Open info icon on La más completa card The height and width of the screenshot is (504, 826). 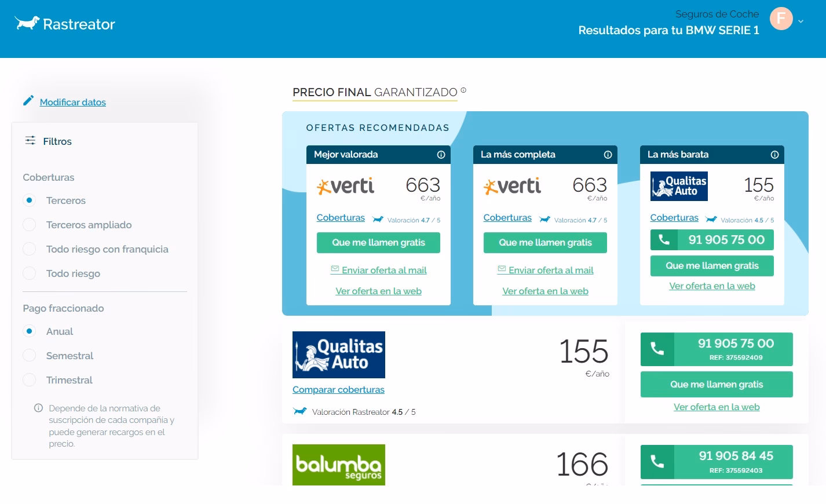(x=608, y=155)
